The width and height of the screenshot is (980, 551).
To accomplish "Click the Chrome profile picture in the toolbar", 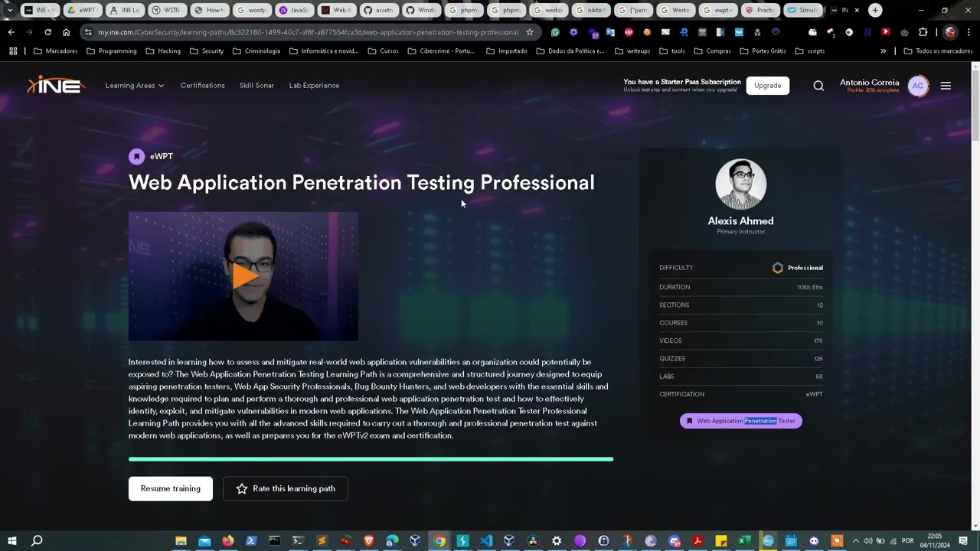I will click(950, 32).
